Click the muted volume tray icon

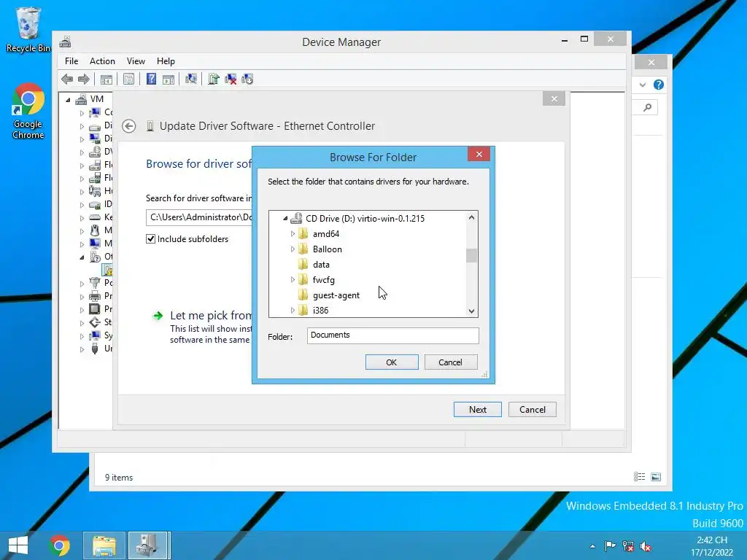[x=646, y=546]
